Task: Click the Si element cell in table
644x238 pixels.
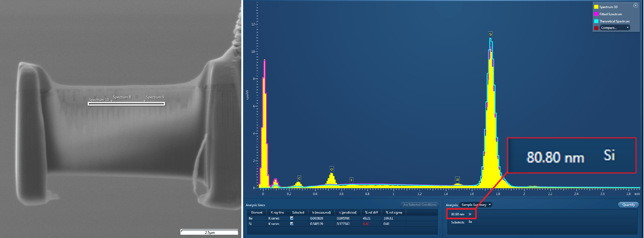Action: [x=250, y=224]
